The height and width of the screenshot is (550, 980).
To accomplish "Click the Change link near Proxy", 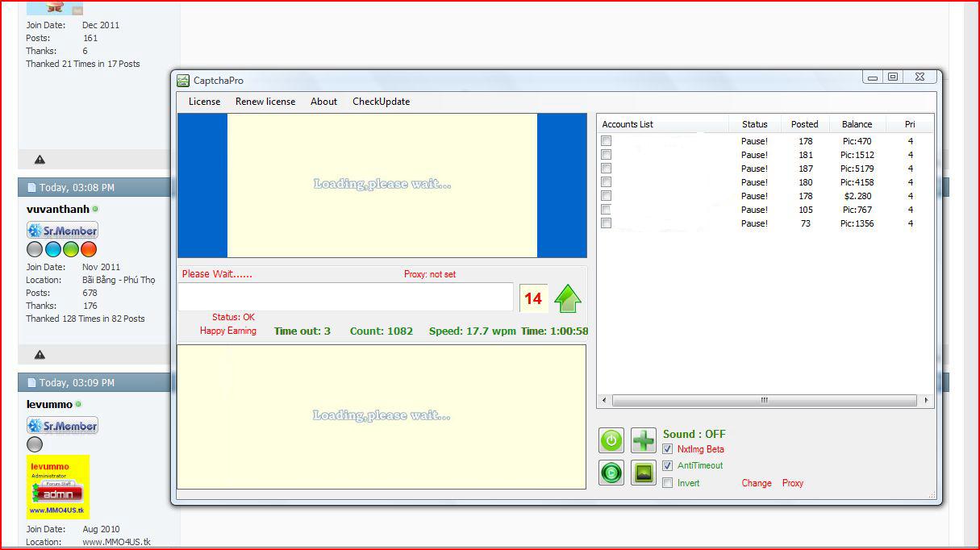I will point(757,483).
